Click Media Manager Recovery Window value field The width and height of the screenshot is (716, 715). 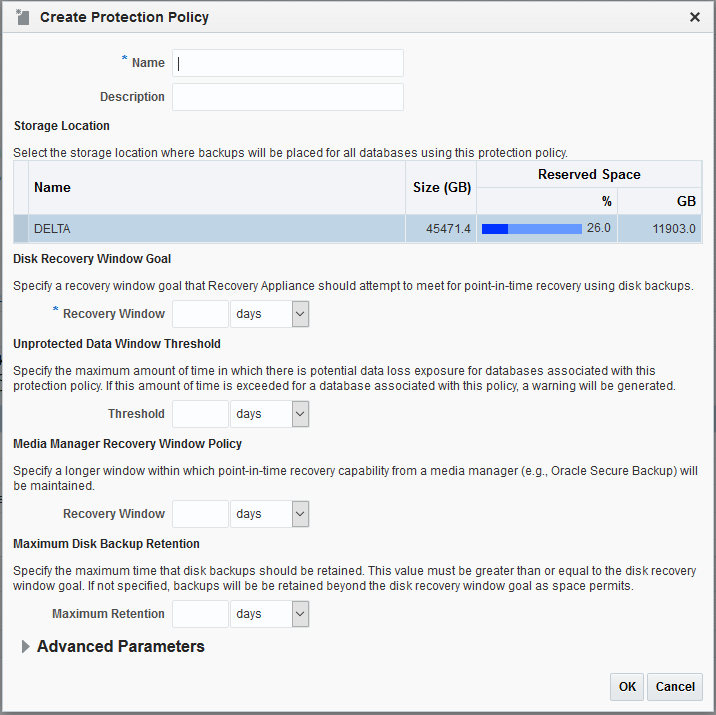[200, 514]
